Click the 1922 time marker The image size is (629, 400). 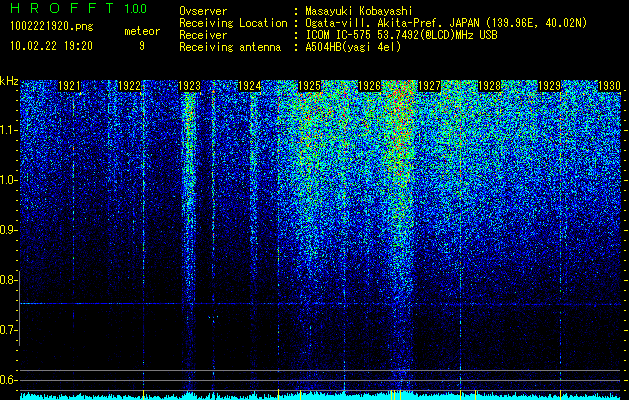coord(130,86)
